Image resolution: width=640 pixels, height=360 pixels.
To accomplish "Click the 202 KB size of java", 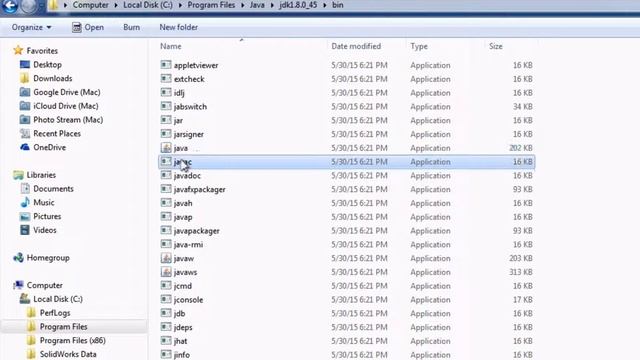I will pos(521,148).
